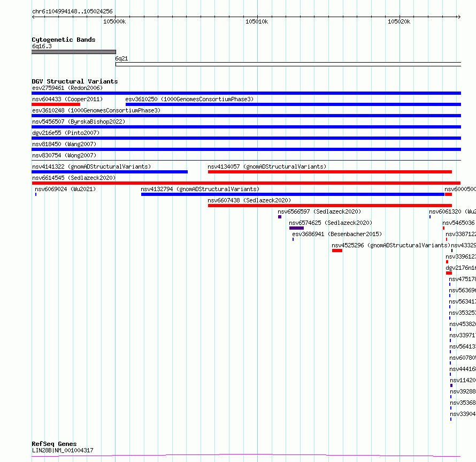
Task: Click the 6q16.3 cytogenetic band bar
Action: pyautogui.click(x=74, y=52)
